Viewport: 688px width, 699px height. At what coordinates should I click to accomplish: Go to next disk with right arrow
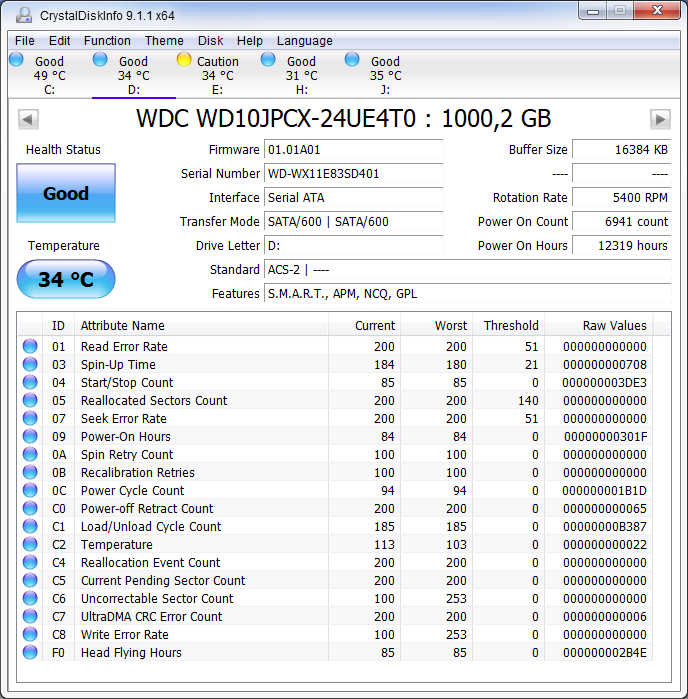tap(660, 119)
